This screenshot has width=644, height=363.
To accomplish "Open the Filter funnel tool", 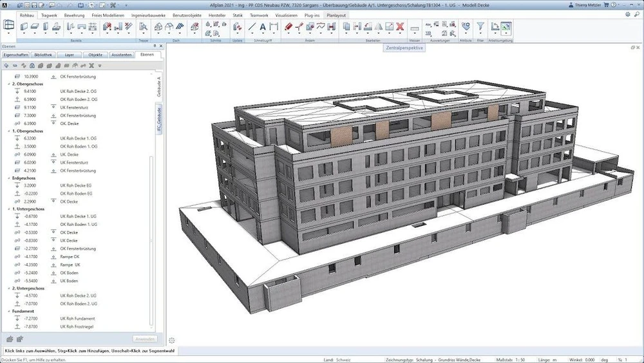I will coord(480,27).
